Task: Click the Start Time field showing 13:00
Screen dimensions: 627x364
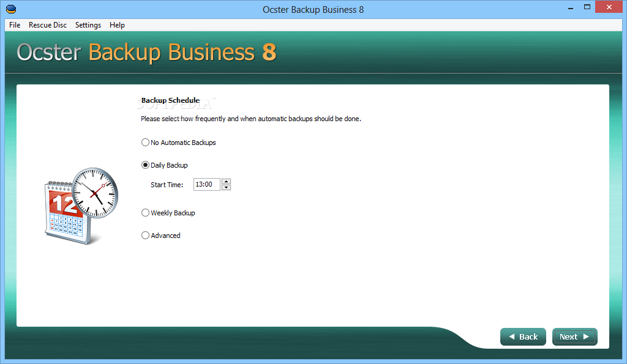Action: [x=207, y=184]
